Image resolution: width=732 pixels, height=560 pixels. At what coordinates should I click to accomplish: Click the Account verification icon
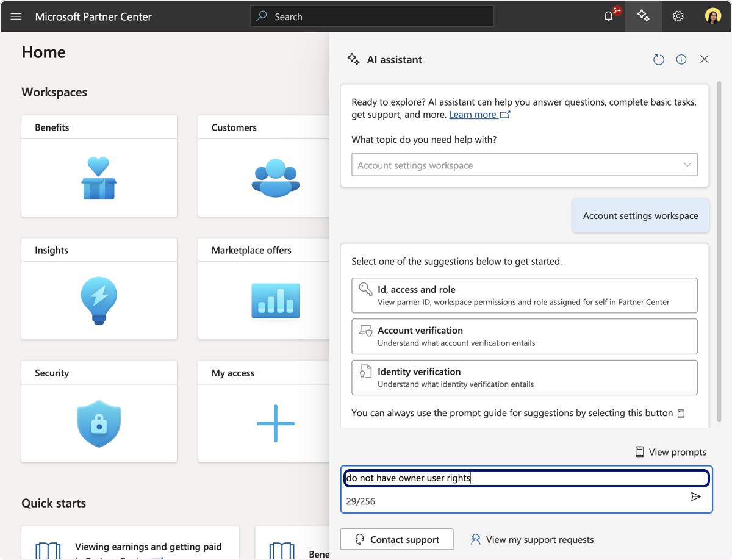[x=365, y=331]
